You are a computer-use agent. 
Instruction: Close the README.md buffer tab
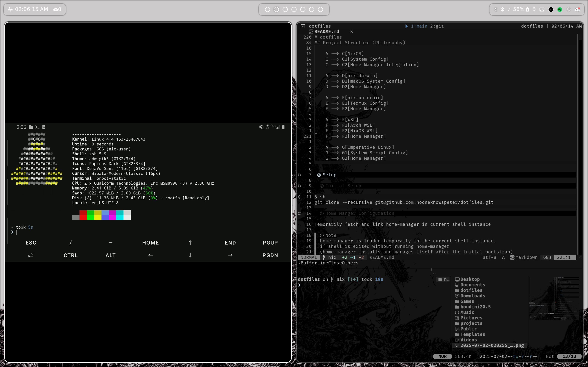pyautogui.click(x=352, y=32)
